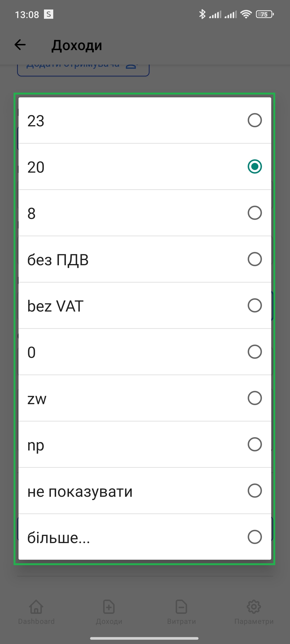This screenshot has height=644, width=290.
Task: Select the 8 radio button
Action: click(255, 213)
